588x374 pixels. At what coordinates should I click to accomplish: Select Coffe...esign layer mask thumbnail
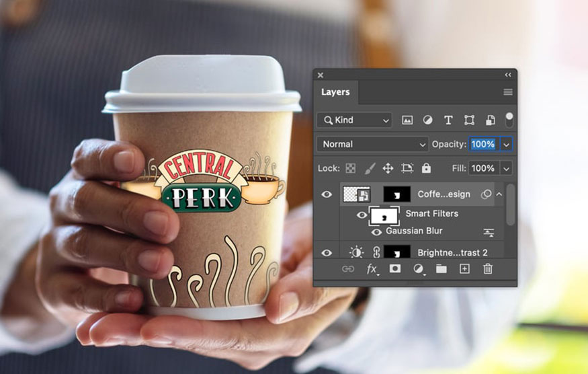click(396, 194)
